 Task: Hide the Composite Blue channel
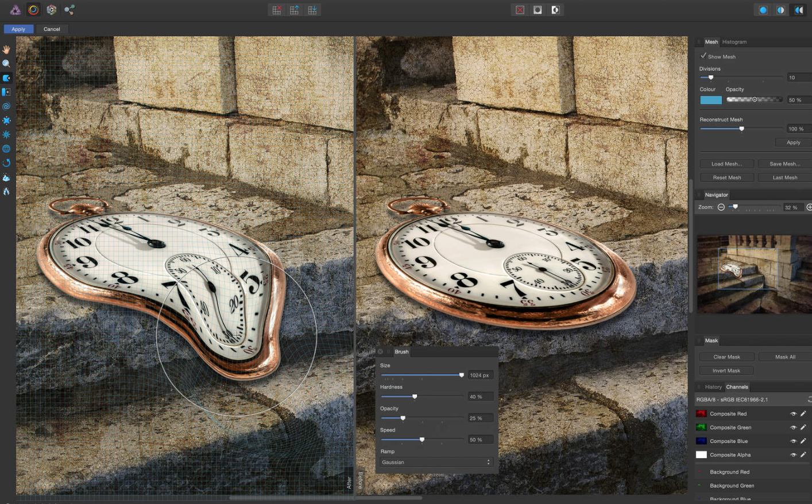(793, 441)
